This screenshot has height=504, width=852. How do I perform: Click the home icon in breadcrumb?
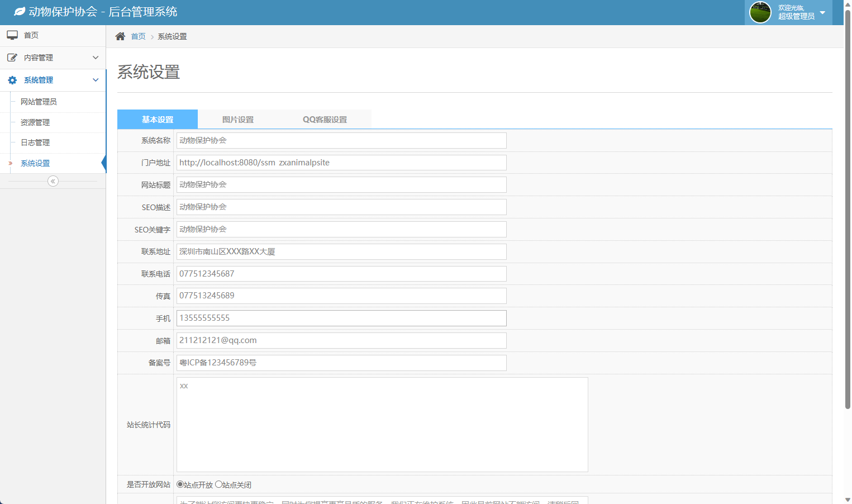pyautogui.click(x=120, y=36)
